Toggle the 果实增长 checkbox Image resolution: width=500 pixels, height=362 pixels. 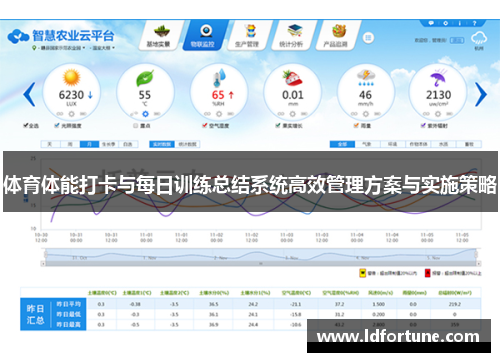278,125
